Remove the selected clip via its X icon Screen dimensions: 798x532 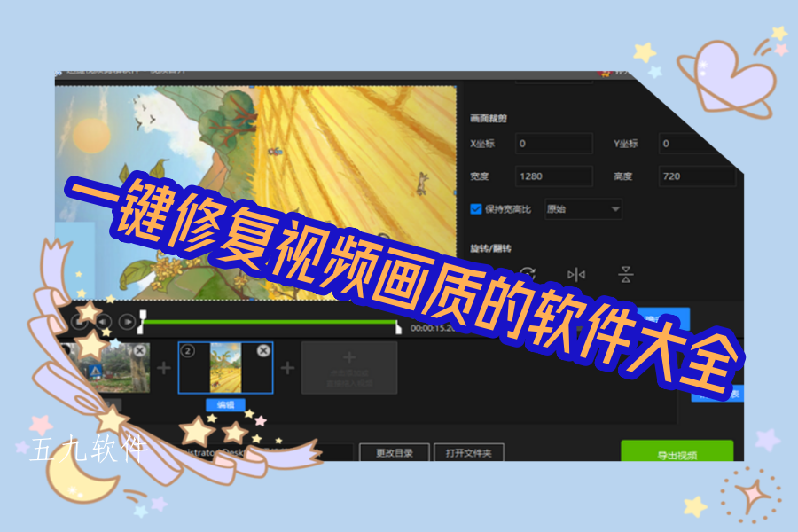(x=262, y=350)
